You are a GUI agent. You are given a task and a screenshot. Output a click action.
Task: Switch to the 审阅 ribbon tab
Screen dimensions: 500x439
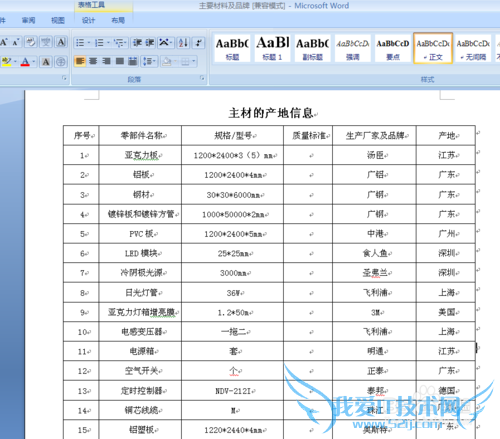28,20
